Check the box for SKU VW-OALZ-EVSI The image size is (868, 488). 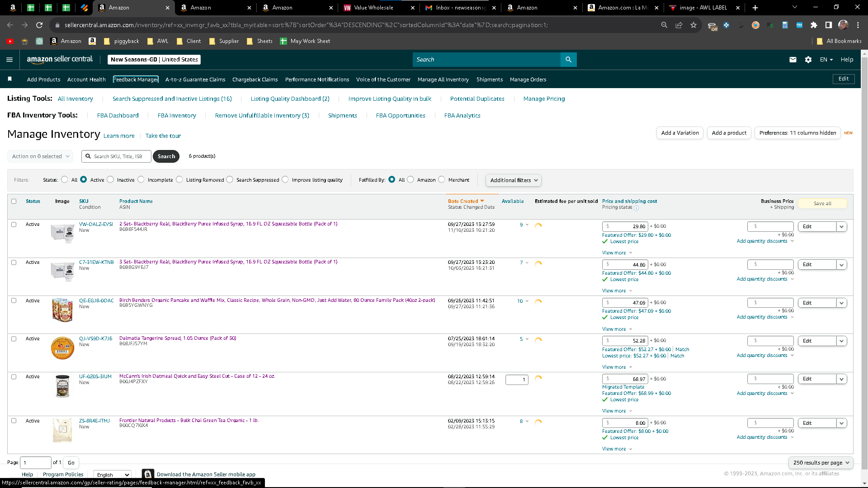tap(14, 225)
